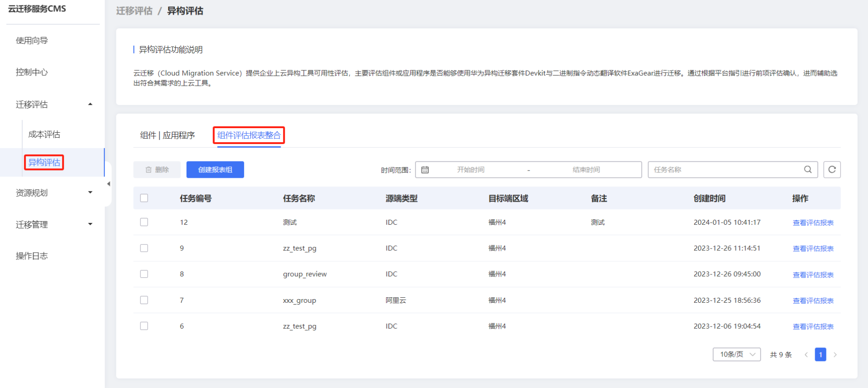Viewport: 868px width, 388px height.
Task: Select 异构评估 submenu item
Action: (44, 162)
